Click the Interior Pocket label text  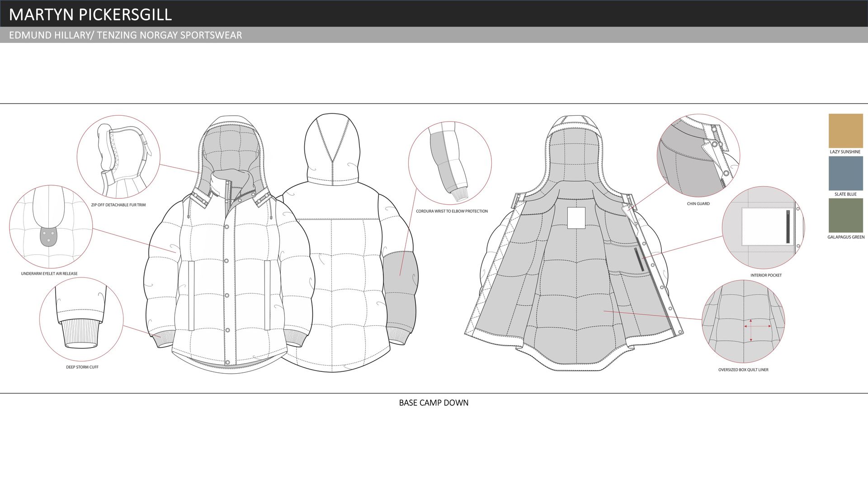pyautogui.click(x=766, y=275)
